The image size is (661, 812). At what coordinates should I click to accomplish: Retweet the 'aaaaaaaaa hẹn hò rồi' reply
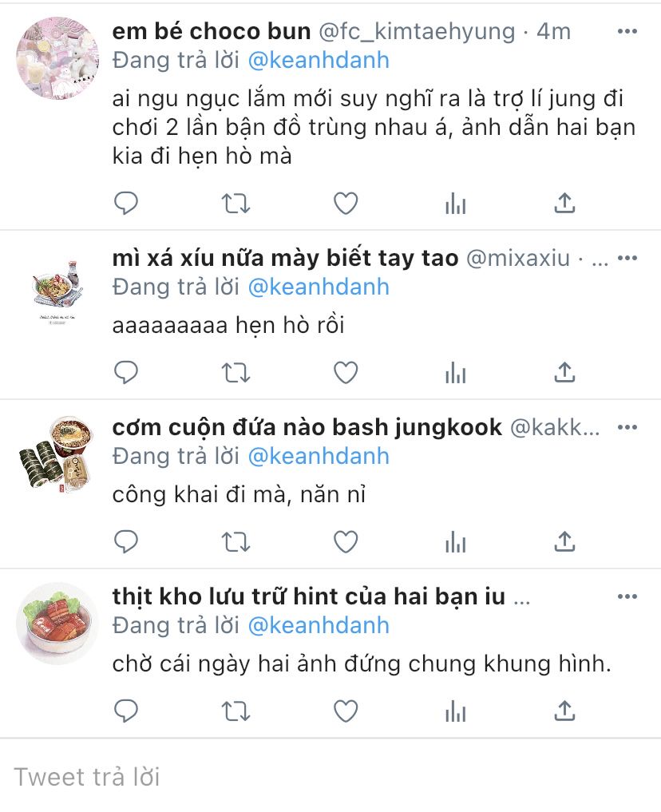pos(236,372)
